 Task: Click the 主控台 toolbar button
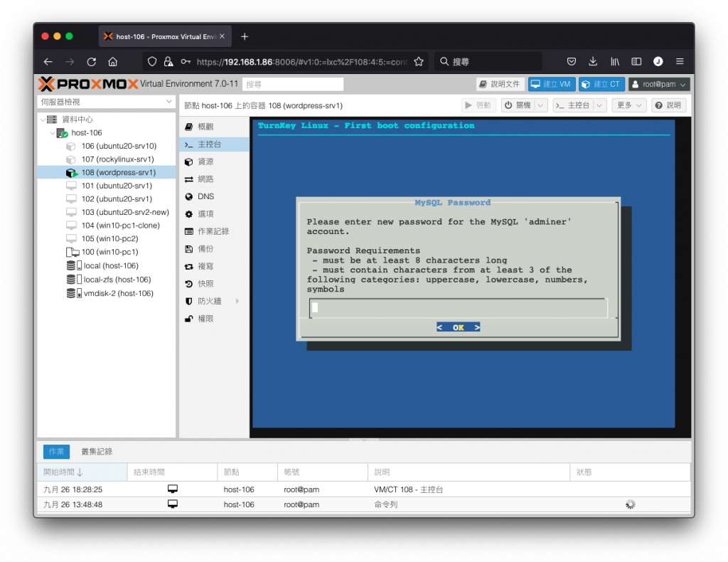tap(574, 105)
